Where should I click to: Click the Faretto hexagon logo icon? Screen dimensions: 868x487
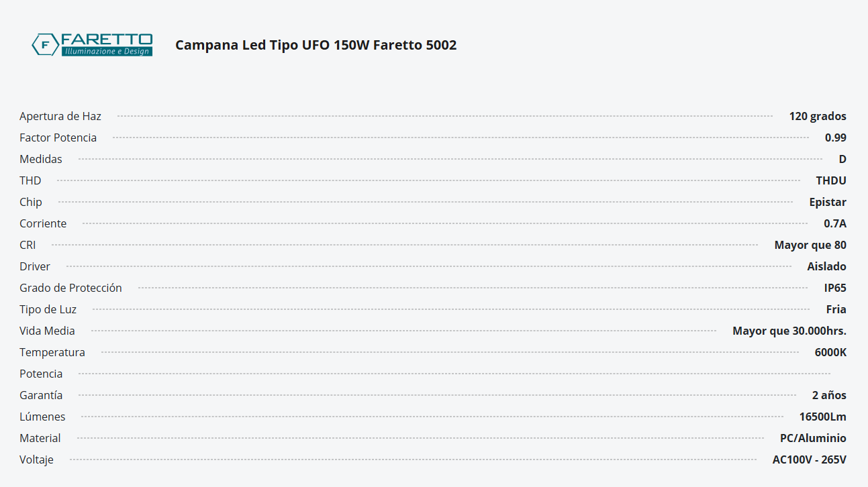click(x=45, y=45)
